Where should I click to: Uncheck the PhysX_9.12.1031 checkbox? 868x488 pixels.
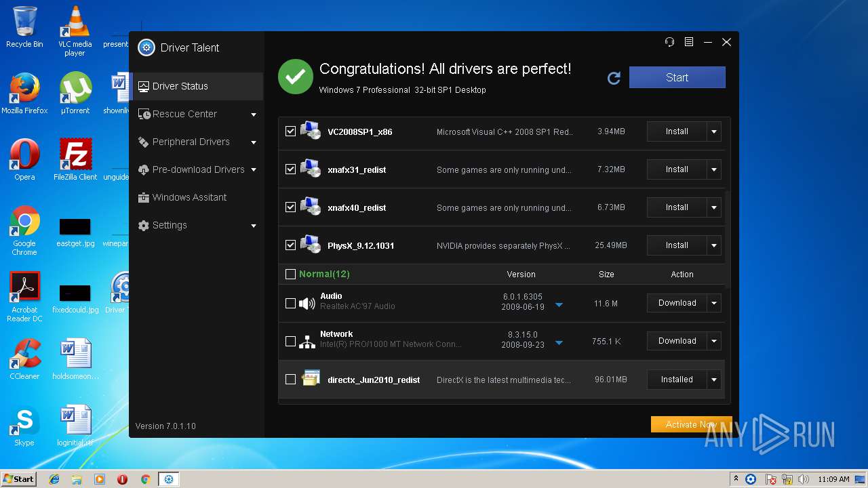click(291, 245)
